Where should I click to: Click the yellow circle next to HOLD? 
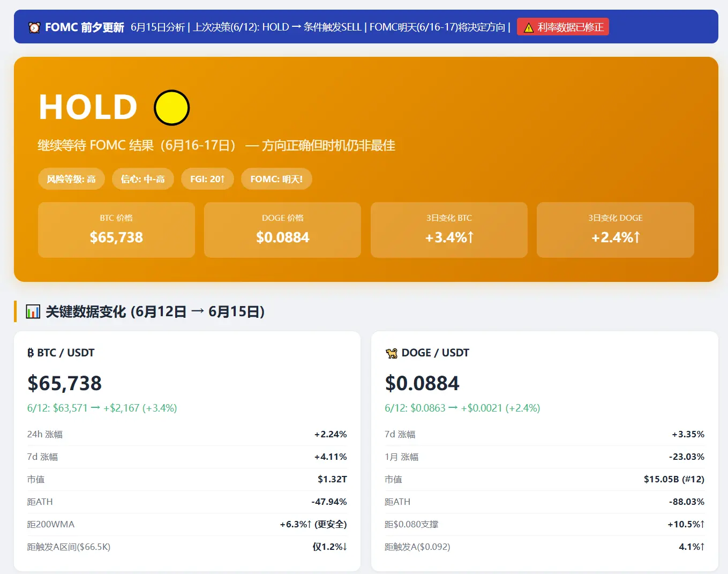pos(171,108)
